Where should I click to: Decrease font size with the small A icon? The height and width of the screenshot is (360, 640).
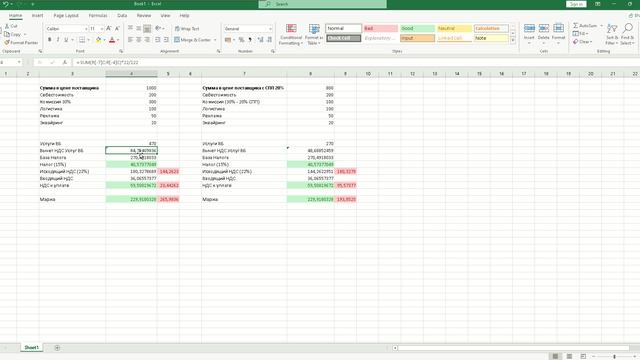117,29
